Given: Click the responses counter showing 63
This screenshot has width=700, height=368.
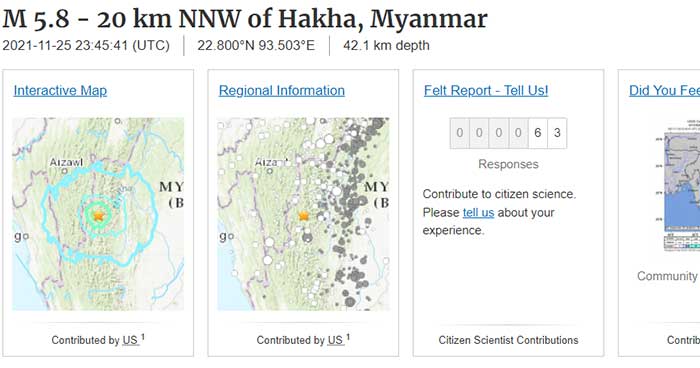Looking at the screenshot, I should click(508, 133).
